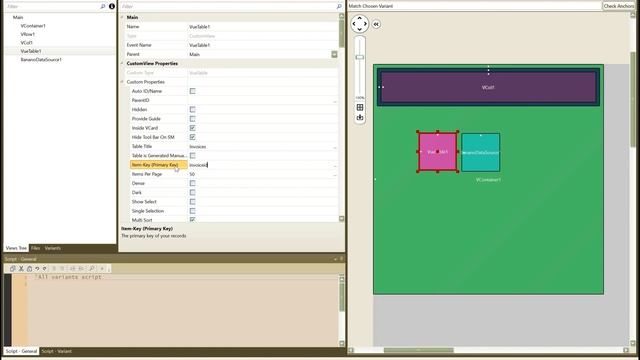Enable the Dark checkbox
Image resolution: width=640 pixels, height=360 pixels.
[x=193, y=192]
